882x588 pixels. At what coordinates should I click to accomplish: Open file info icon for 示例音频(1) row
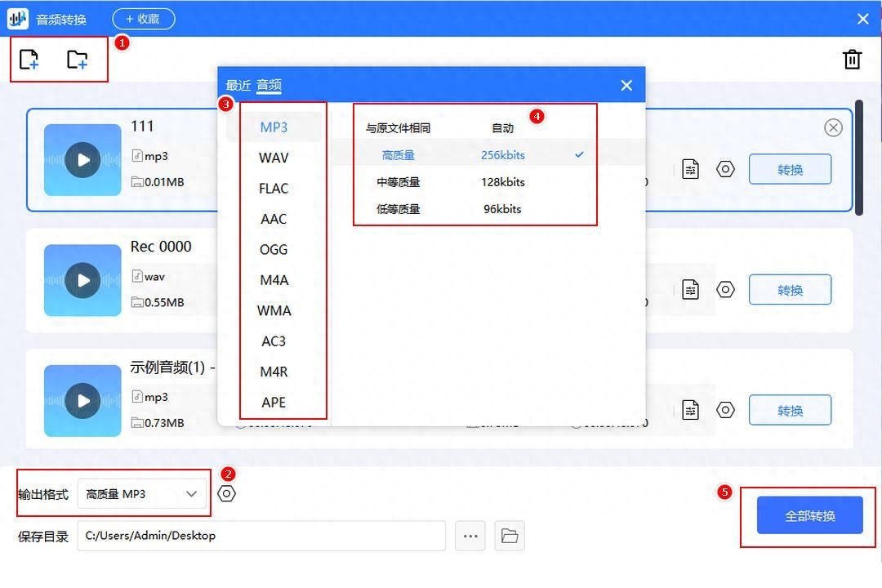[x=690, y=410]
